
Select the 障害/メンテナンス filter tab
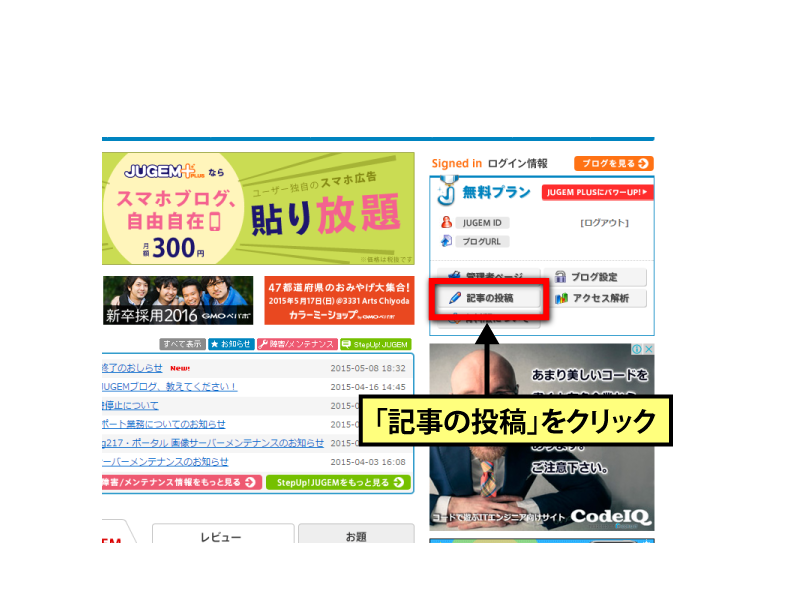(297, 344)
